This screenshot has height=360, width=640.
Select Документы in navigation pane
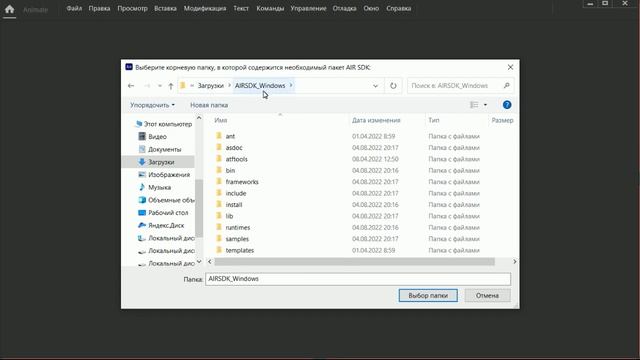click(160, 149)
